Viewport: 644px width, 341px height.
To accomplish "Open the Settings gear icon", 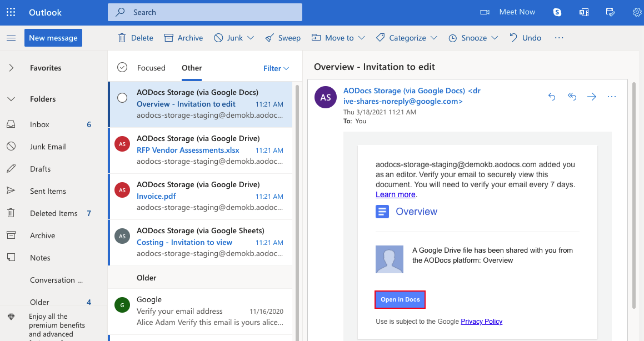I will 637,12.
